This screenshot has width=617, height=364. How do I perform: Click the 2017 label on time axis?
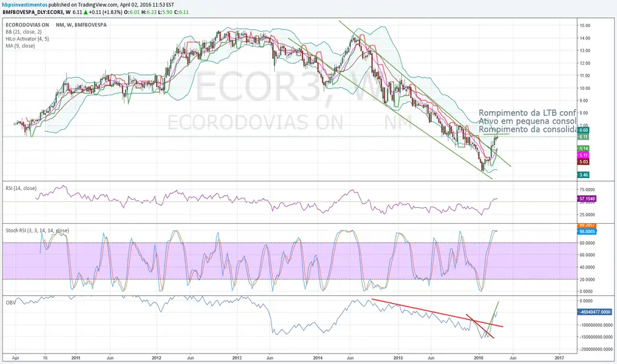tap(559, 358)
